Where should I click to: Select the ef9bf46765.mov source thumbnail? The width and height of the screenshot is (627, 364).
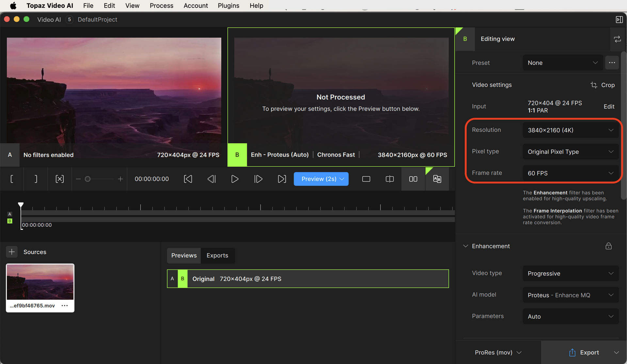[x=40, y=282]
